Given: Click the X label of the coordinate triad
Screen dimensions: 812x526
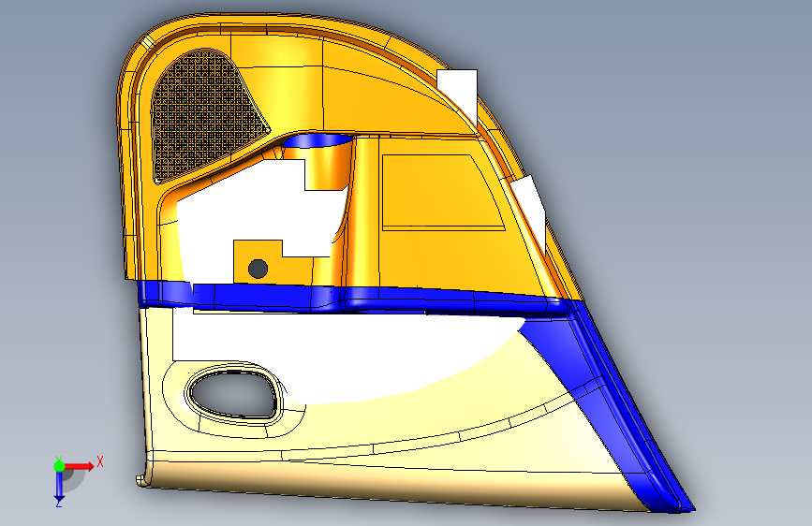Looking at the screenshot, I should coord(100,461).
